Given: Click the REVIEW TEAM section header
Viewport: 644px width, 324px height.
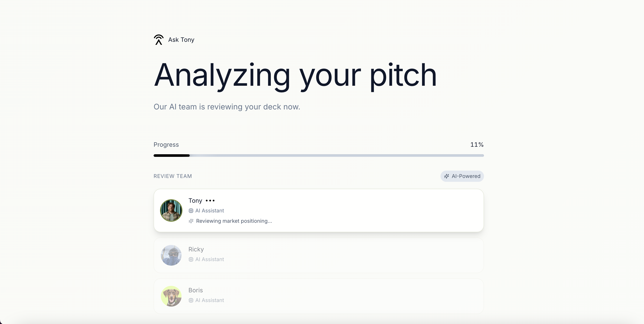Looking at the screenshot, I should [x=173, y=176].
